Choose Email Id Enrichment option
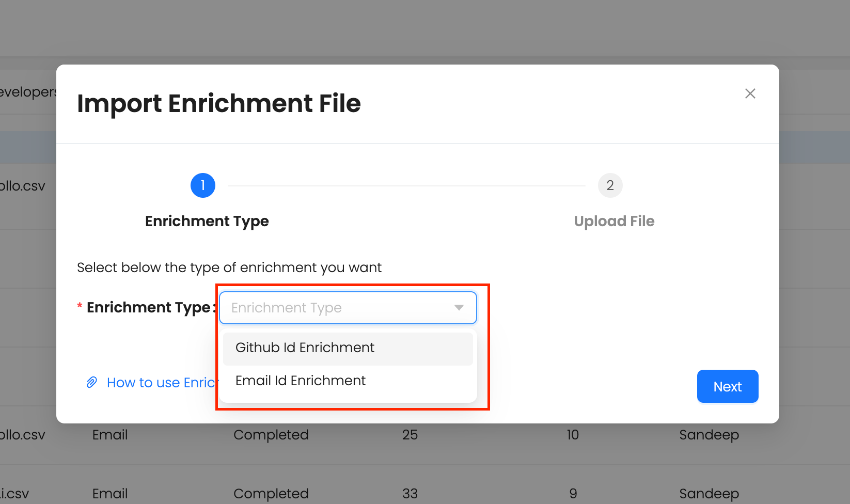Screen dimensions: 850x504 (301, 381)
